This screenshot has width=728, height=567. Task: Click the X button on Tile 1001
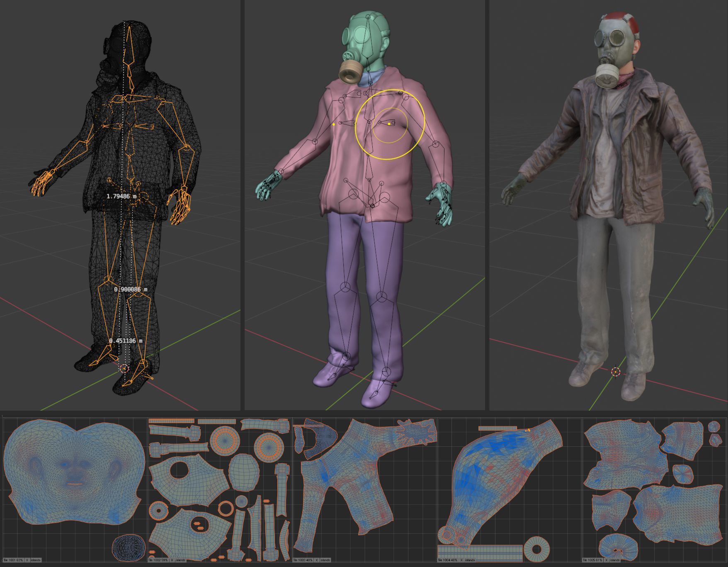point(27,560)
